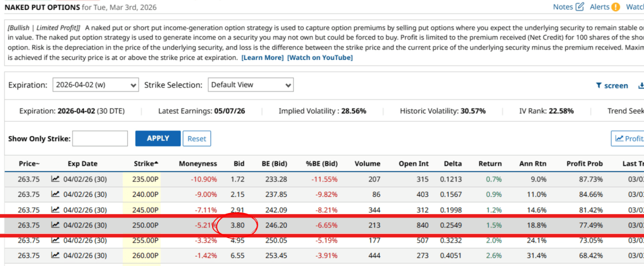Open the Profit chart button
Screen dimensions: 644x266
[628, 139]
